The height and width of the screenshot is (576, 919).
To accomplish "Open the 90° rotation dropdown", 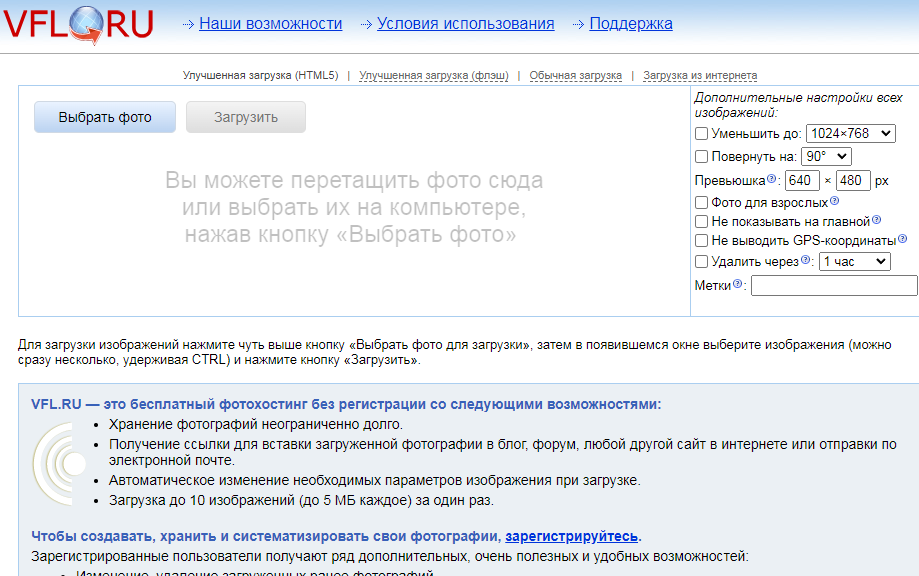I will click(826, 156).
